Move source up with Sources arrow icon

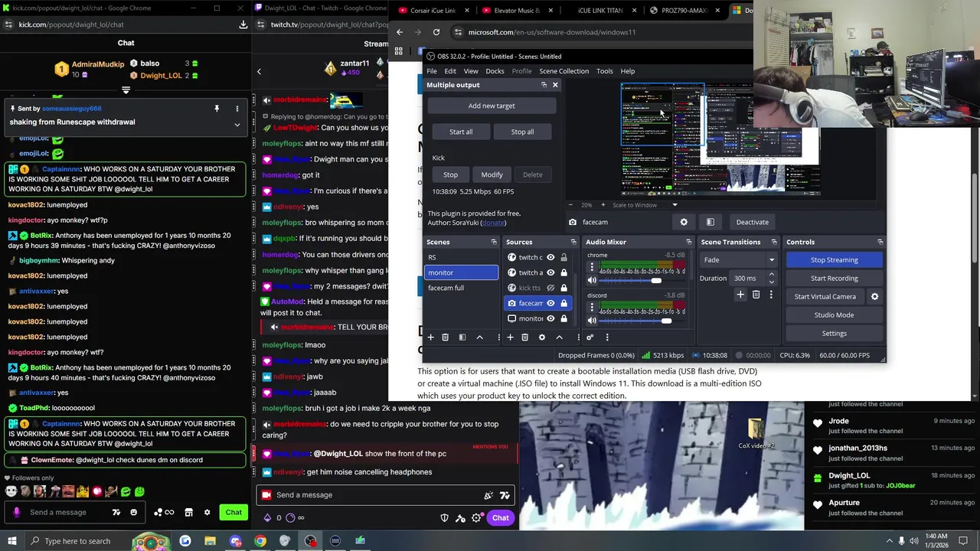pyautogui.click(x=559, y=337)
